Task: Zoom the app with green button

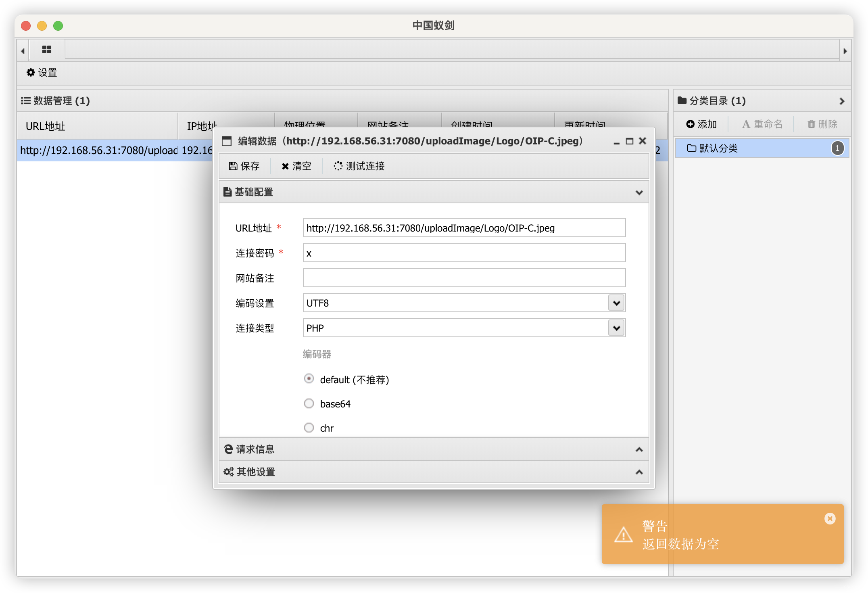Action: [58, 26]
